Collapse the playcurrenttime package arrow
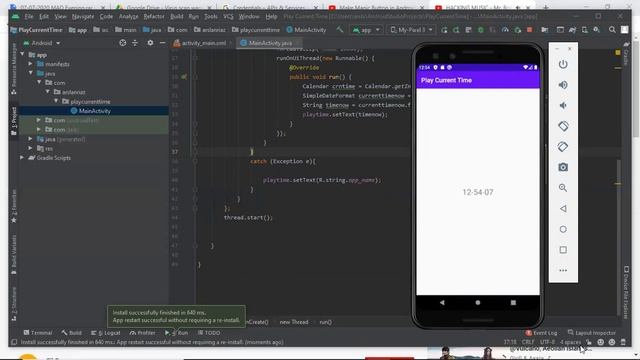Image resolution: width=640 pixels, height=360 pixels. (x=56, y=101)
